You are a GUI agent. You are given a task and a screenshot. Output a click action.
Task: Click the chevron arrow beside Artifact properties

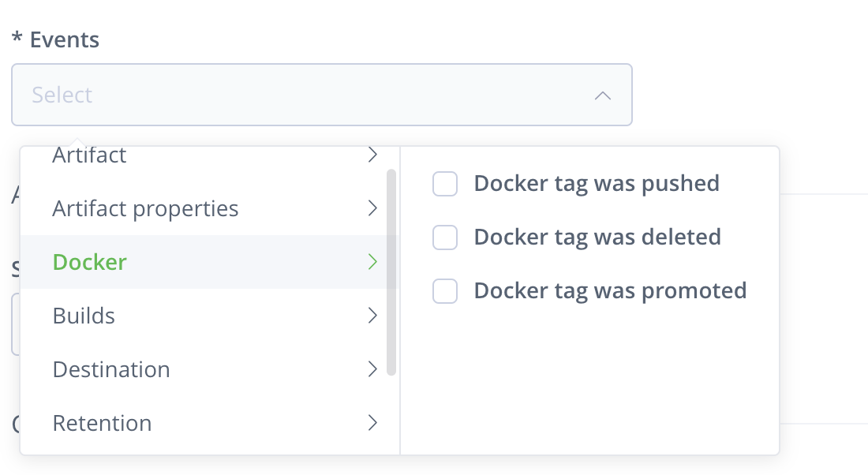point(372,208)
